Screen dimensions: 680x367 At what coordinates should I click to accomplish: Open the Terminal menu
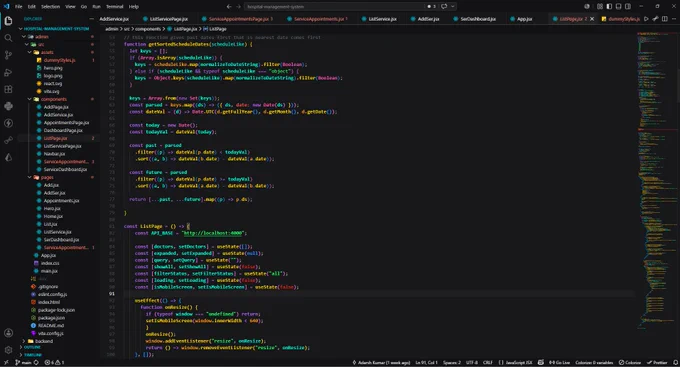click(114, 7)
